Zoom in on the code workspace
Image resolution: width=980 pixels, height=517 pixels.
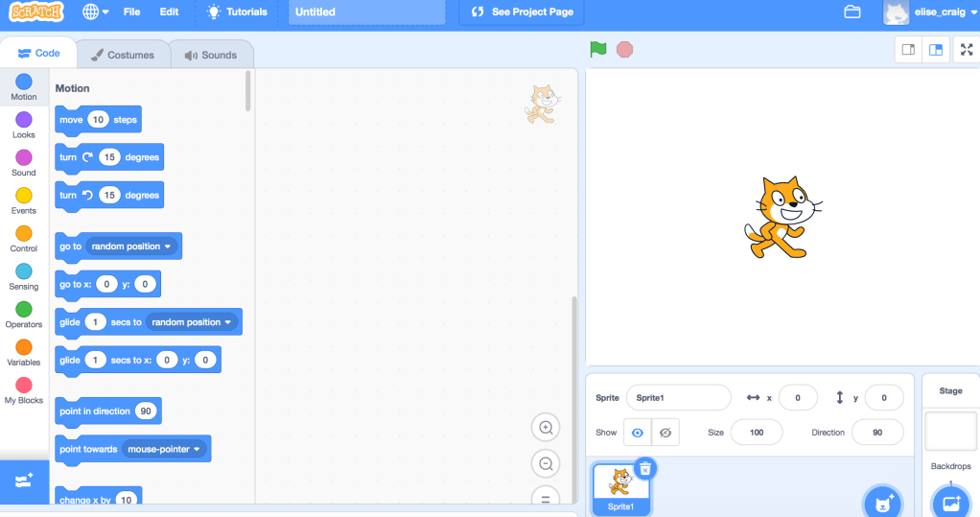click(x=546, y=428)
